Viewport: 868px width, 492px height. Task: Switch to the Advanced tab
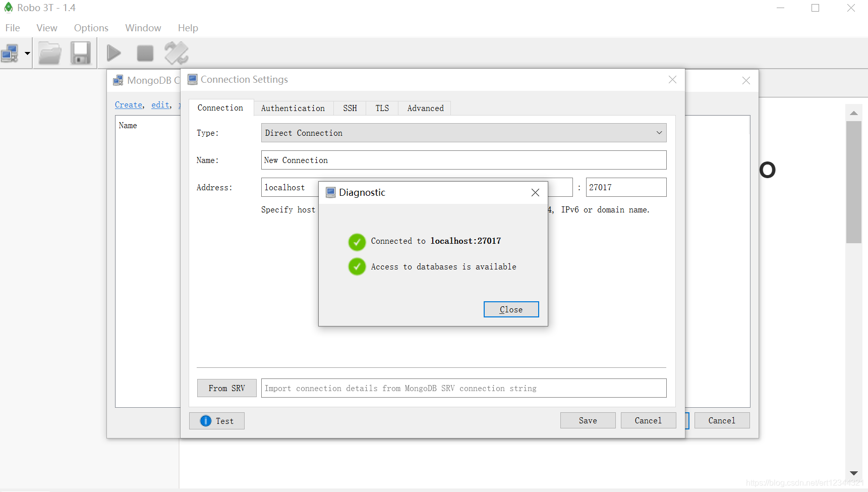coord(425,108)
